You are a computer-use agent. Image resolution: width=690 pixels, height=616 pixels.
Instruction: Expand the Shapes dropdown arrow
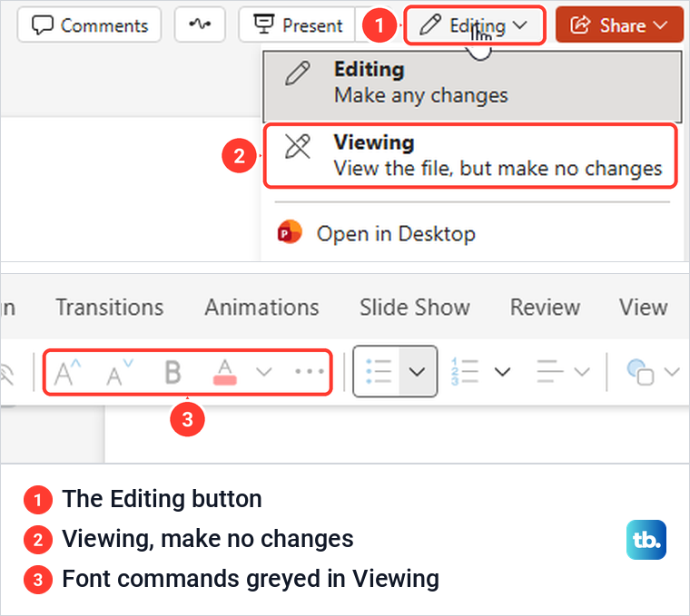(672, 372)
